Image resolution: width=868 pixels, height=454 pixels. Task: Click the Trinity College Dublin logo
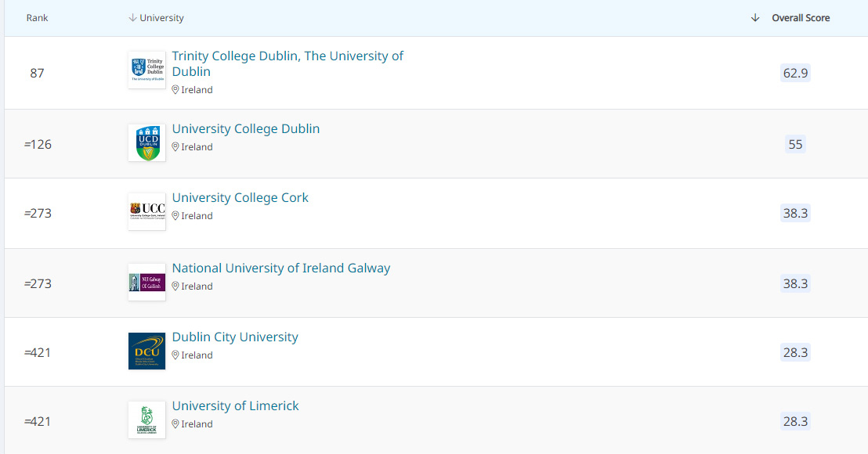[146, 70]
